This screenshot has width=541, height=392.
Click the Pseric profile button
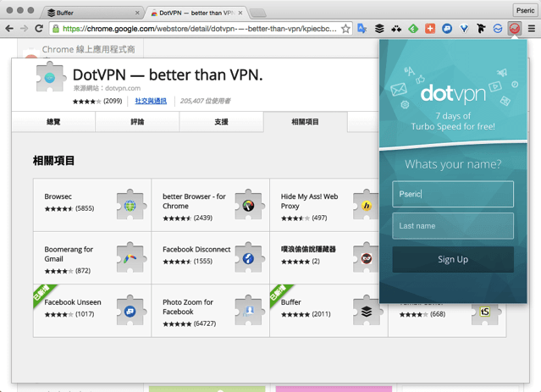tap(525, 11)
